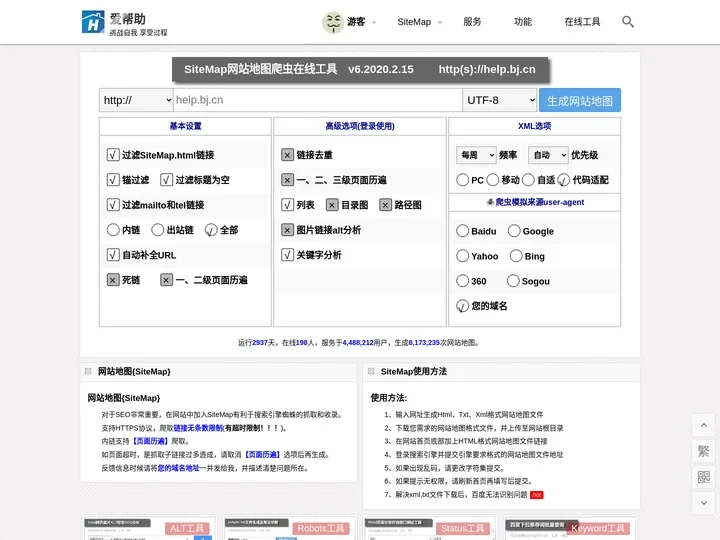This screenshot has width=720, height=540.
Task: Click the 爬虫模拟来源user-agent link
Action: pyautogui.click(x=540, y=202)
